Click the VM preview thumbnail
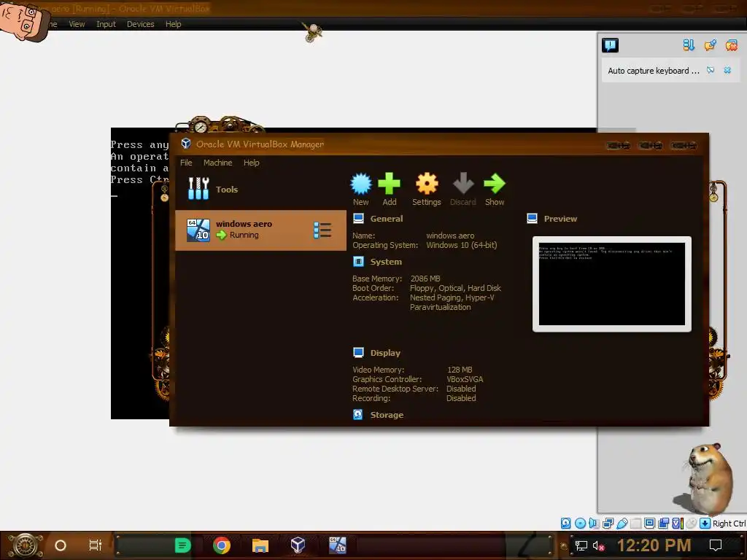The height and width of the screenshot is (560, 747). (x=612, y=284)
